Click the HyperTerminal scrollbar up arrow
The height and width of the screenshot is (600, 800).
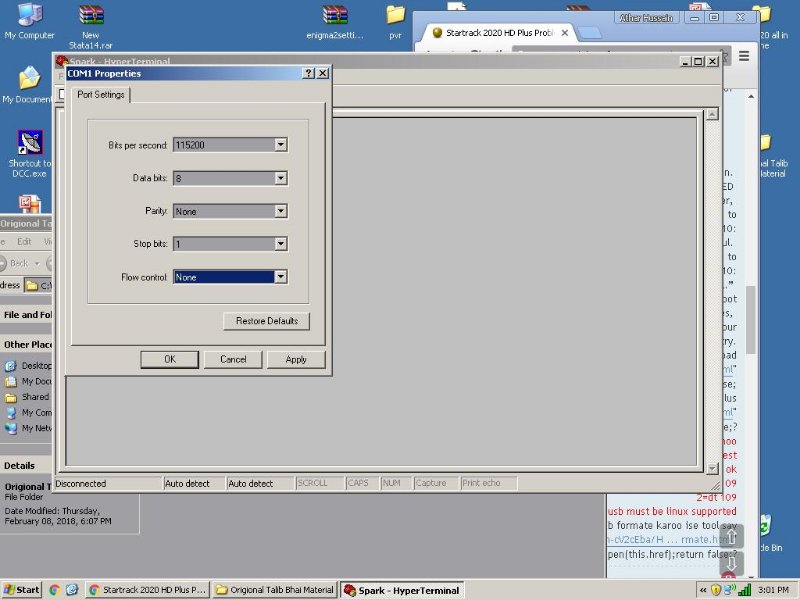712,114
